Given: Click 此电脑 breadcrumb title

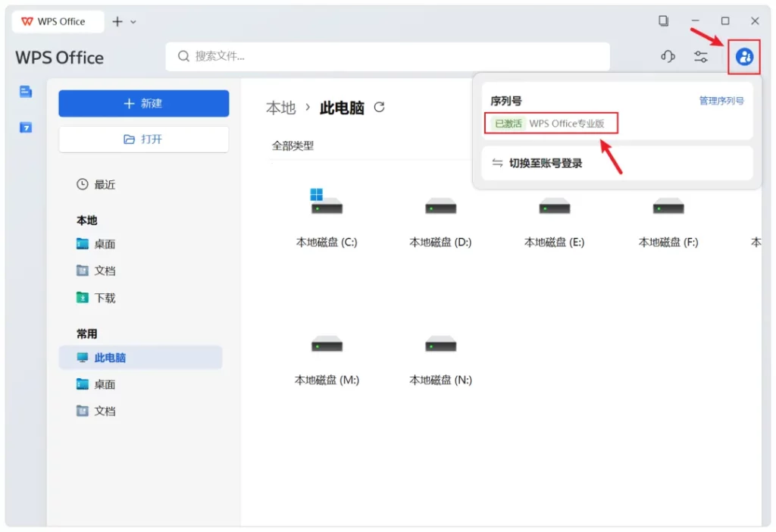Looking at the screenshot, I should tap(342, 108).
